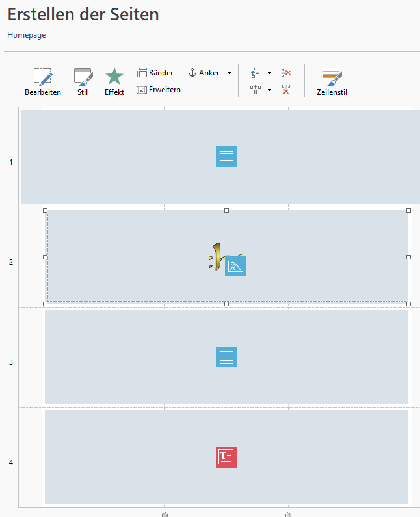Select the image object in row 2
Image resolution: width=420 pixels, height=517 pixels.
coord(235,265)
